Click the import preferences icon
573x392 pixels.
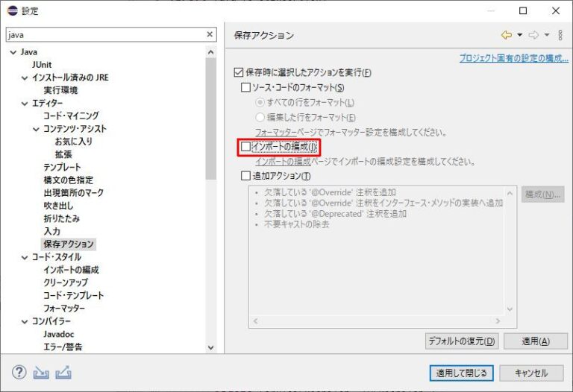(x=41, y=373)
